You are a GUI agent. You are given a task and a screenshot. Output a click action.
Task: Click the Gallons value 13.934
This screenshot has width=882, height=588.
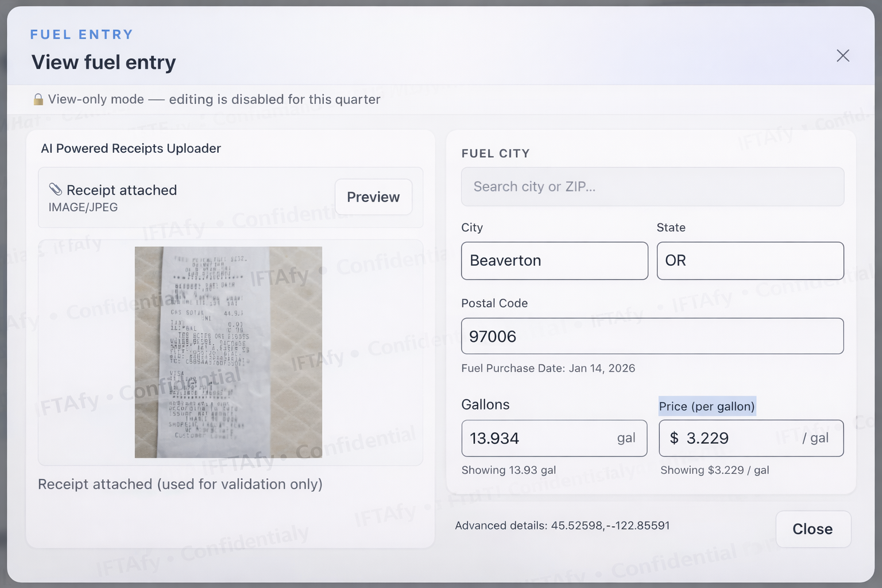click(554, 438)
